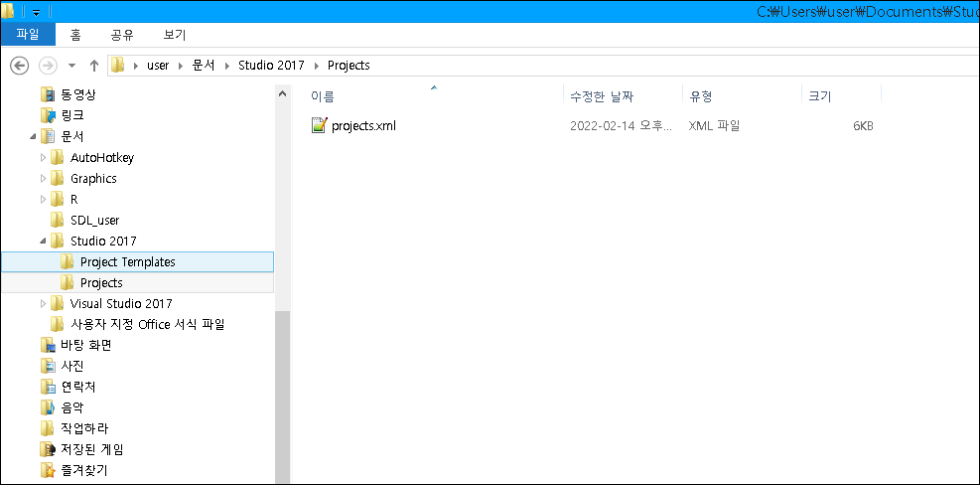This screenshot has height=485, width=980.
Task: Expand the R tree node
Action: click(43, 199)
